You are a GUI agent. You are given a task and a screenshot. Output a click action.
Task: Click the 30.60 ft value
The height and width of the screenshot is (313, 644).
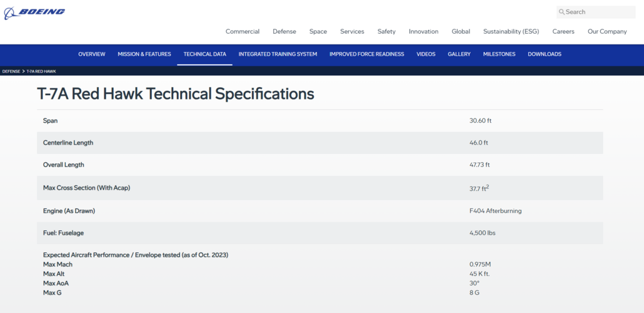(x=480, y=121)
